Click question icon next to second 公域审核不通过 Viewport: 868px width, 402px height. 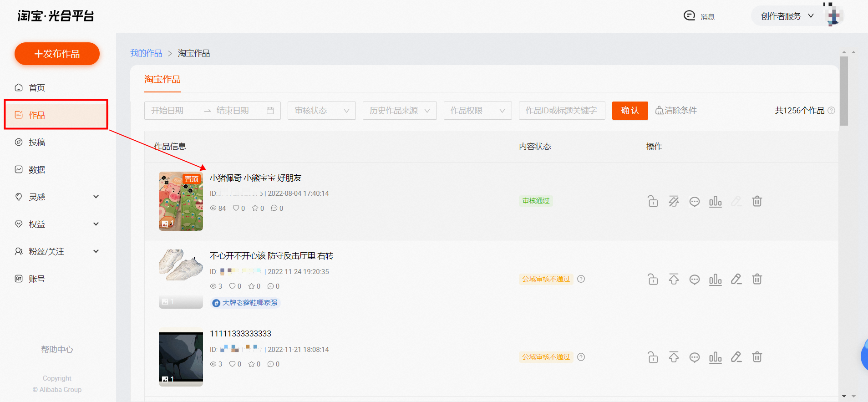click(x=581, y=357)
